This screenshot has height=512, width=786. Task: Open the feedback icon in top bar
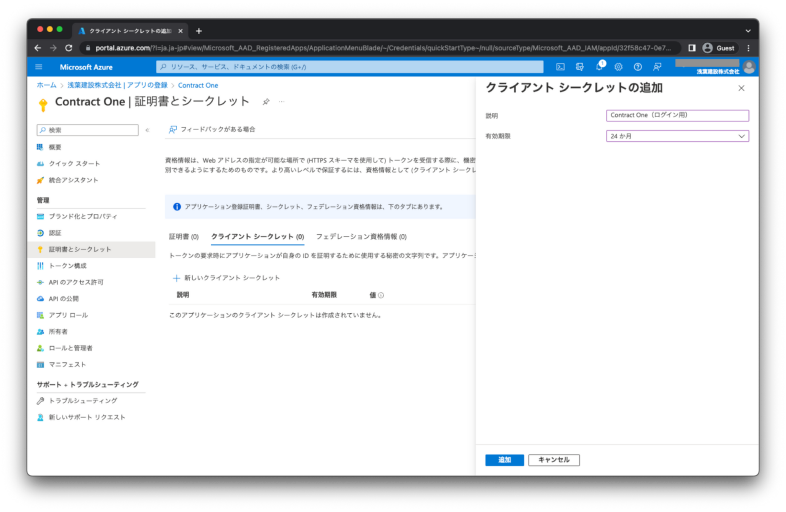pos(657,67)
